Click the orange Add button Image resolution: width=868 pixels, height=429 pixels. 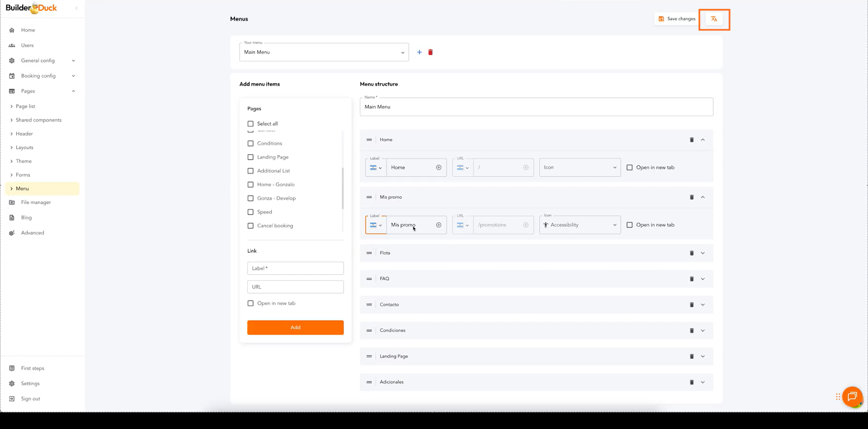click(295, 328)
